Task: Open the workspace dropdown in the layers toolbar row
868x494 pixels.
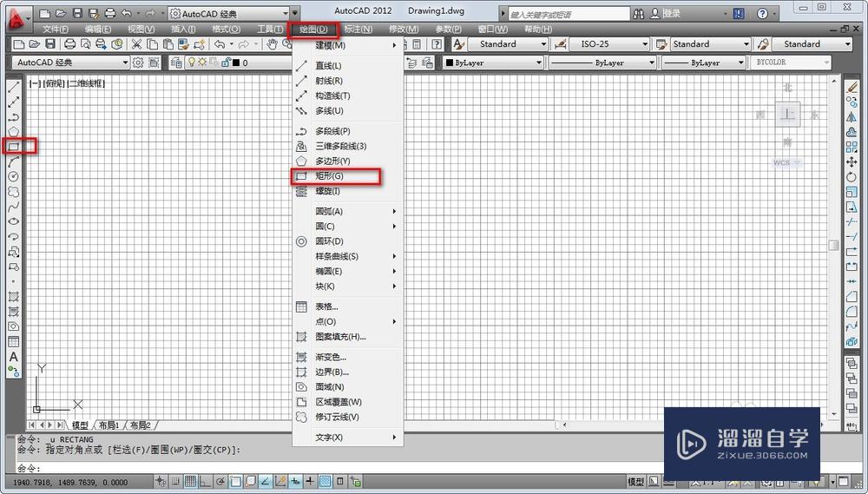Action: click(71, 63)
